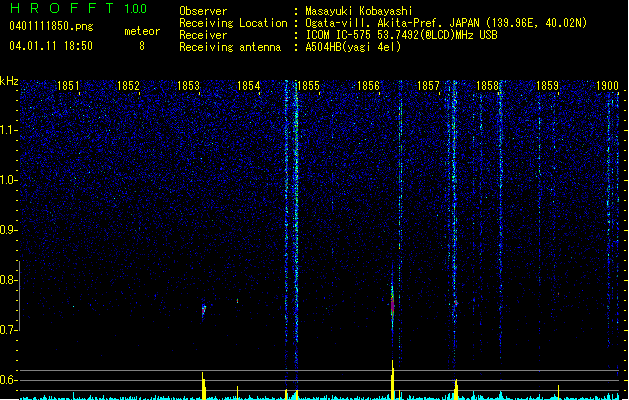Click the date stamp 04.01.11 18:50

point(51,46)
